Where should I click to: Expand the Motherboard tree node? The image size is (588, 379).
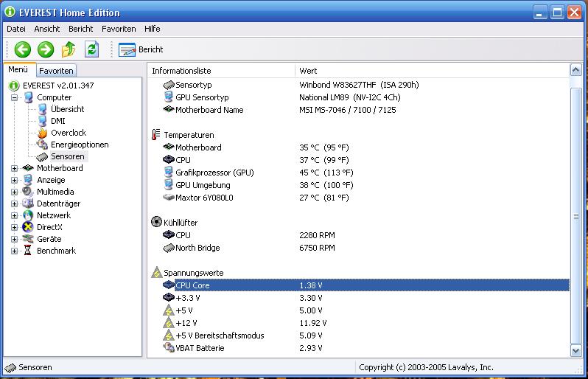14,169
